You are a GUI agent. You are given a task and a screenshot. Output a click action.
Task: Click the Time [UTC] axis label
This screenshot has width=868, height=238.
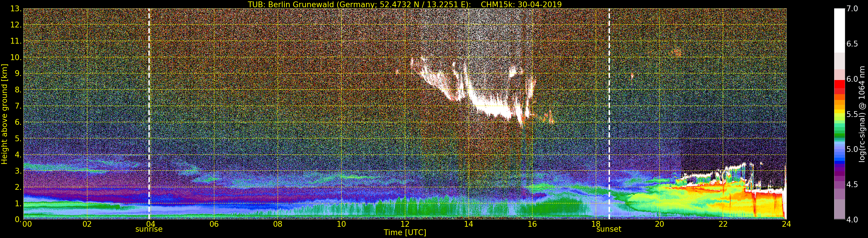pyautogui.click(x=405, y=233)
